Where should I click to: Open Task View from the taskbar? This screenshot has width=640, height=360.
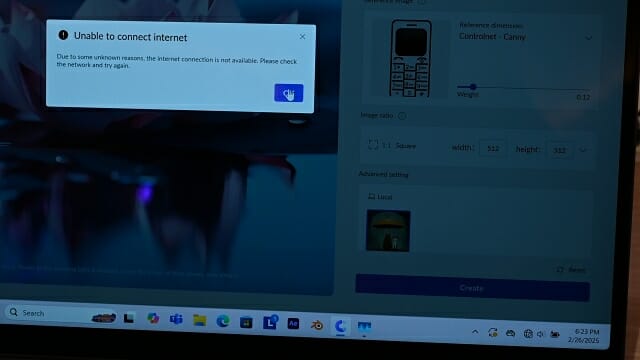(129, 318)
